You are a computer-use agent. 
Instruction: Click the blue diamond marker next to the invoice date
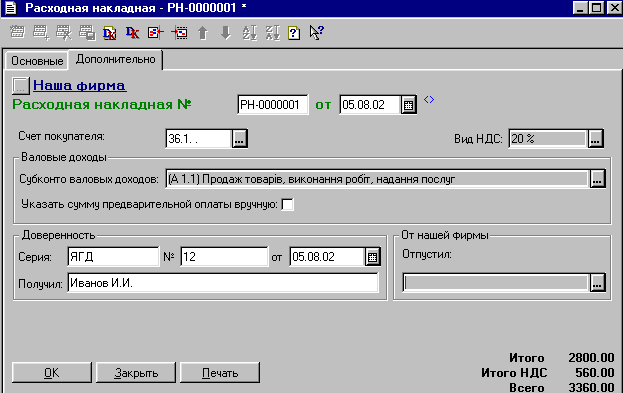click(x=429, y=99)
